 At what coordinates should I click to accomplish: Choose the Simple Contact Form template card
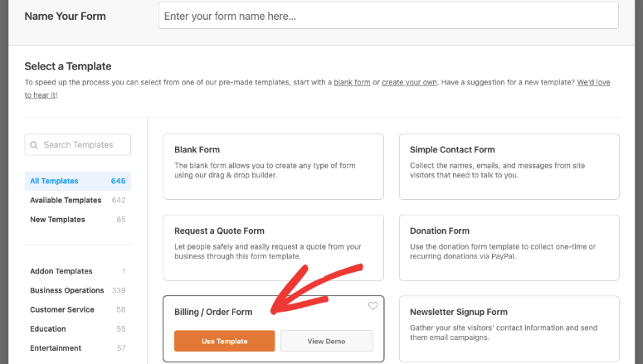pyautogui.click(x=509, y=167)
